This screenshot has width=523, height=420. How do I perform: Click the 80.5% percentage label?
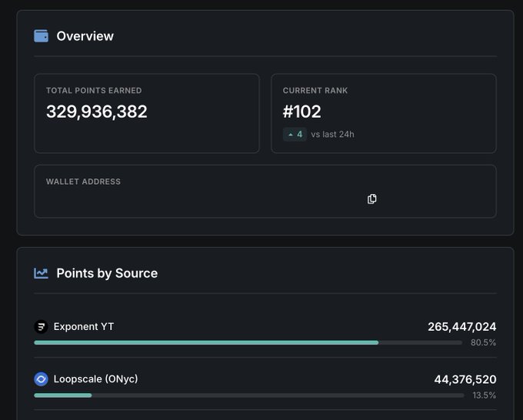[x=483, y=342]
